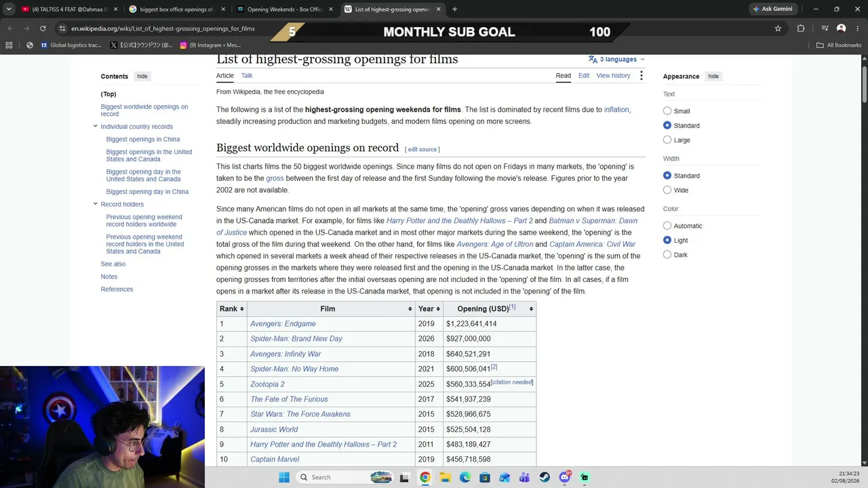The image size is (868, 488).
Task: Open the Edit tab
Action: pyautogui.click(x=584, y=76)
